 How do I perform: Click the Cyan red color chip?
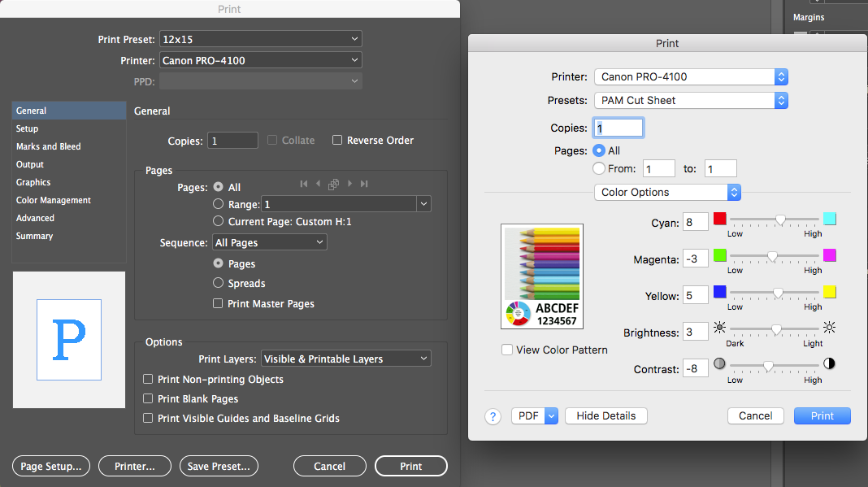coord(718,219)
